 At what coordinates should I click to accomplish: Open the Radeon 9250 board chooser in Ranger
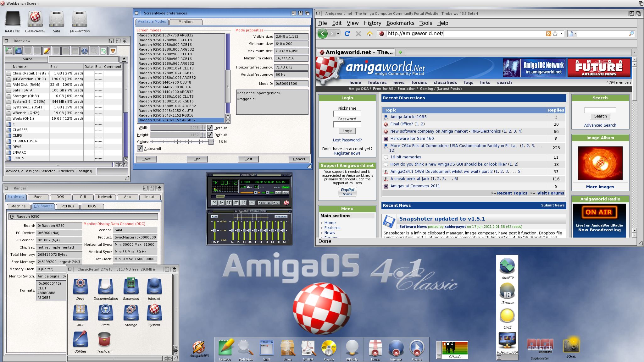(x=12, y=217)
